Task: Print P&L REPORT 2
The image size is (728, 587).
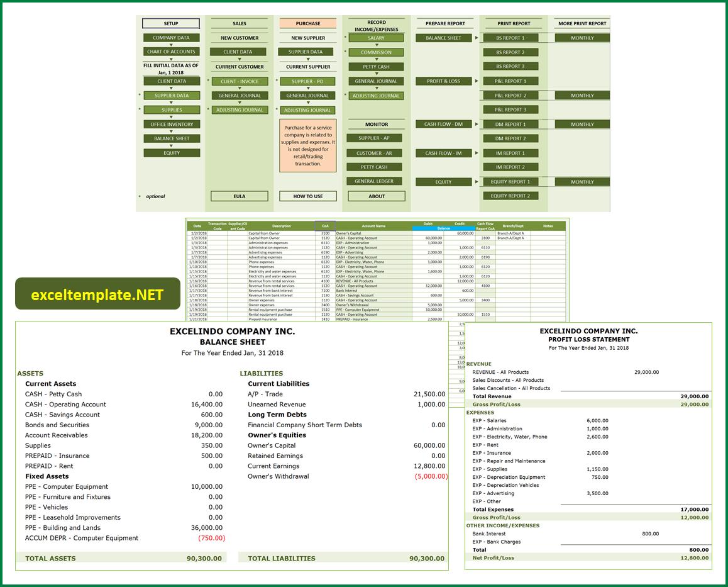Action: 510,96
